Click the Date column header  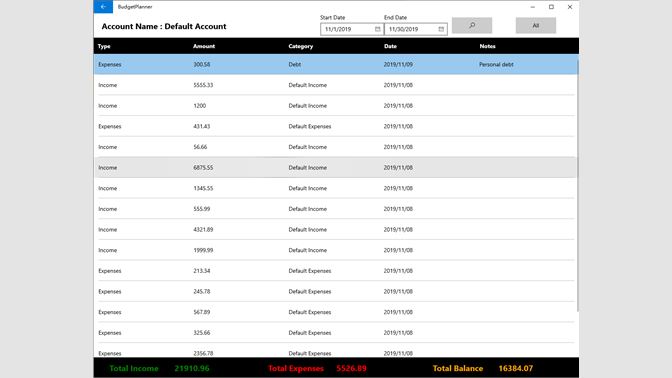click(390, 46)
